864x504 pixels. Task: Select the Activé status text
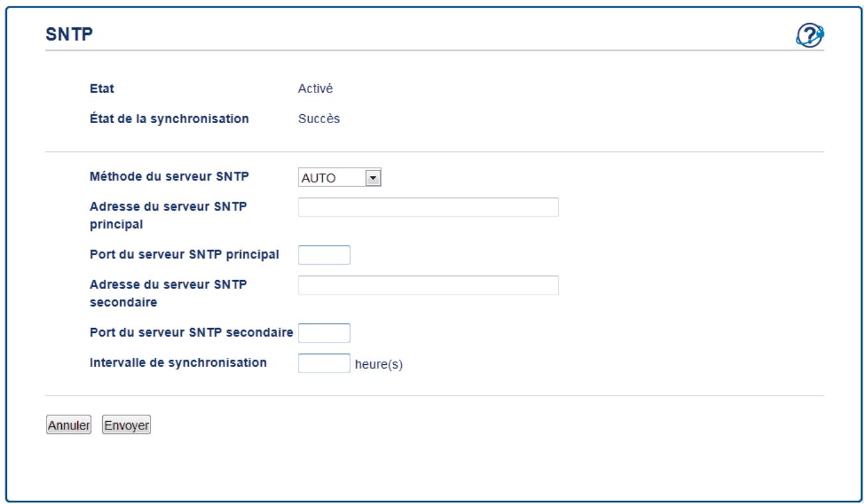316,89
